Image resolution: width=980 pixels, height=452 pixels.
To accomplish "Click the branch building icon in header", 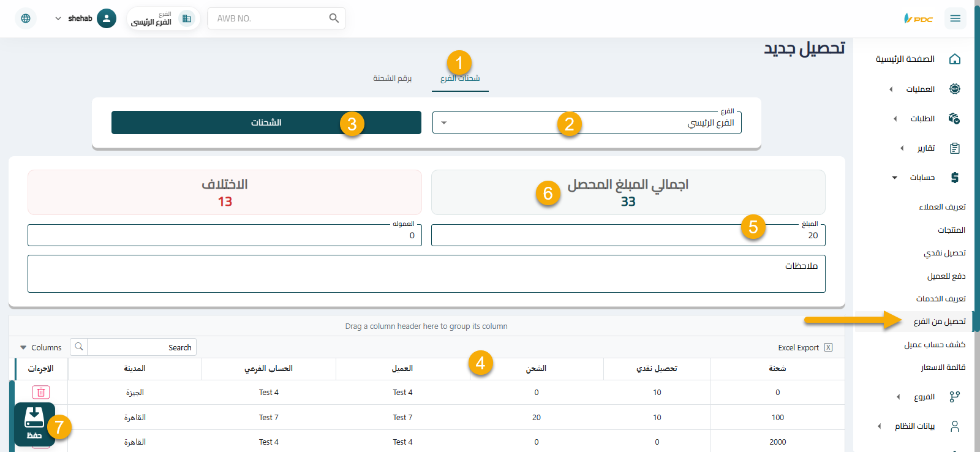I will tap(187, 18).
